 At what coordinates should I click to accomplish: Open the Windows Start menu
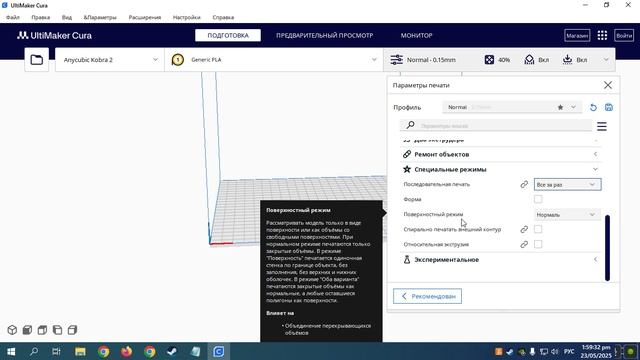pos(11,351)
